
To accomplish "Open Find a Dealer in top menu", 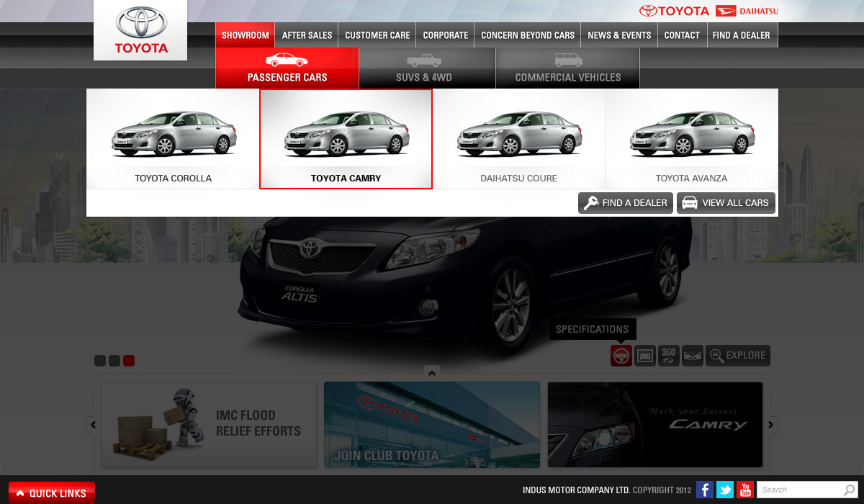I will (x=742, y=35).
